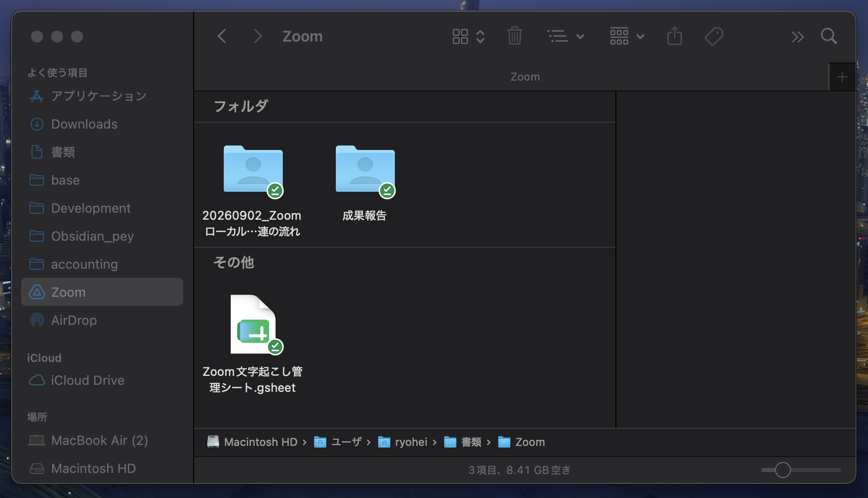
Task: Open the base folder in sidebar
Action: coord(102,180)
